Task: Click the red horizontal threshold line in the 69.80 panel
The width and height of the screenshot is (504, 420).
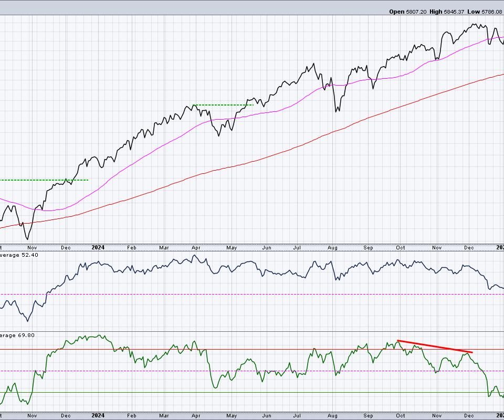Action: click(x=262, y=349)
